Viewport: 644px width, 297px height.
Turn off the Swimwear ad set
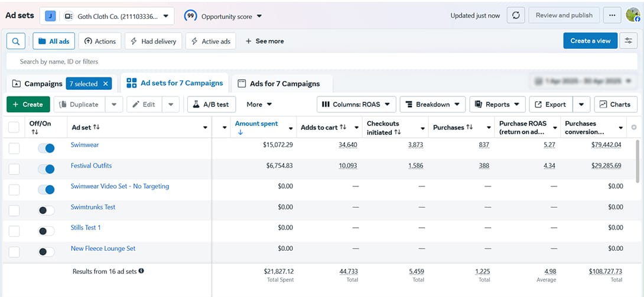point(46,148)
